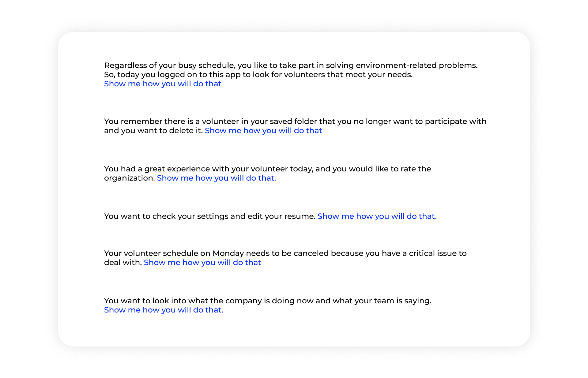Open link after 'rate the organization'
Viewport: 588px width, 378px height.
(x=217, y=178)
